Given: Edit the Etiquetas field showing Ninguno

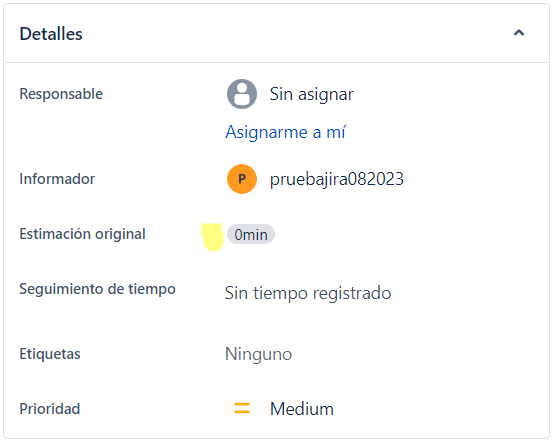Looking at the screenshot, I should pos(259,354).
